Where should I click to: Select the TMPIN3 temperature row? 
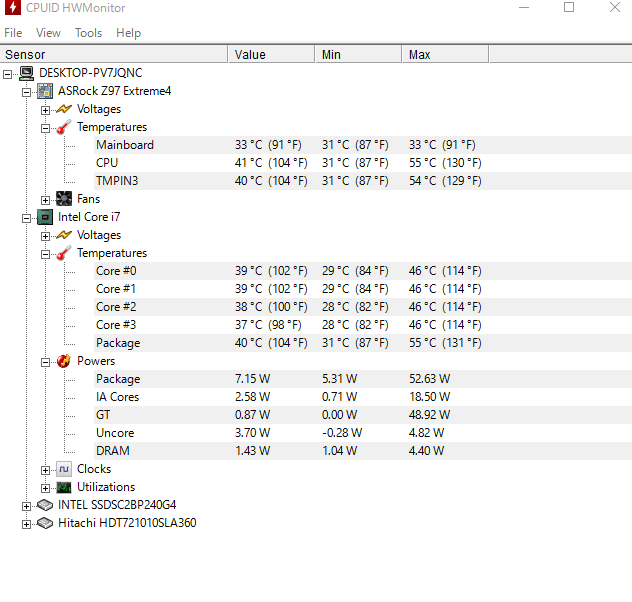363,181
